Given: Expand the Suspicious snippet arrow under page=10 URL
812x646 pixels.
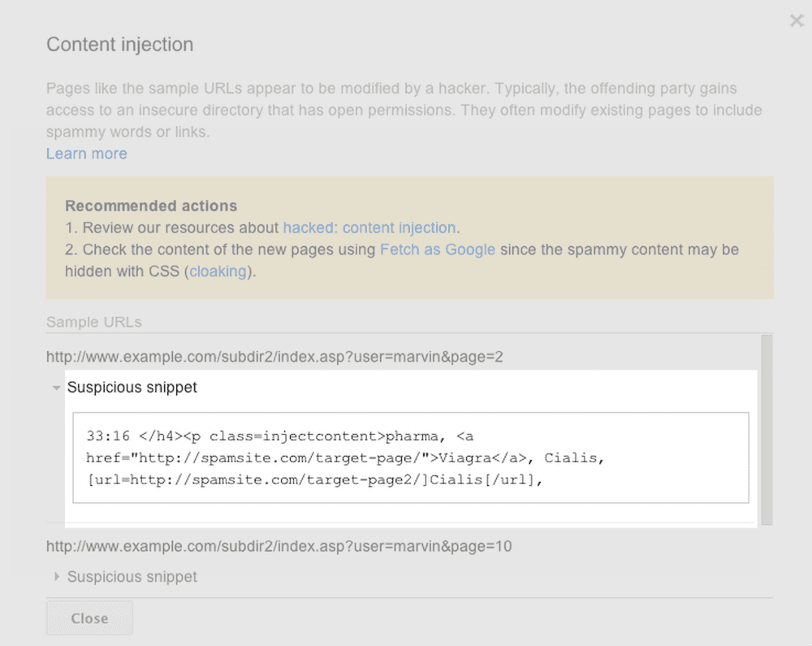Looking at the screenshot, I should pyautogui.click(x=56, y=577).
